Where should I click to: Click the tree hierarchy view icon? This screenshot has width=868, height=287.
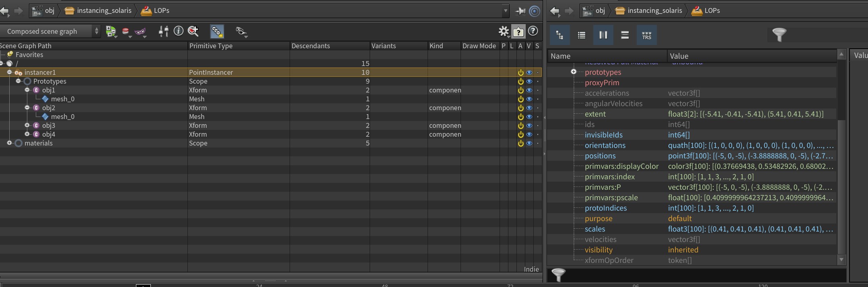click(x=559, y=35)
